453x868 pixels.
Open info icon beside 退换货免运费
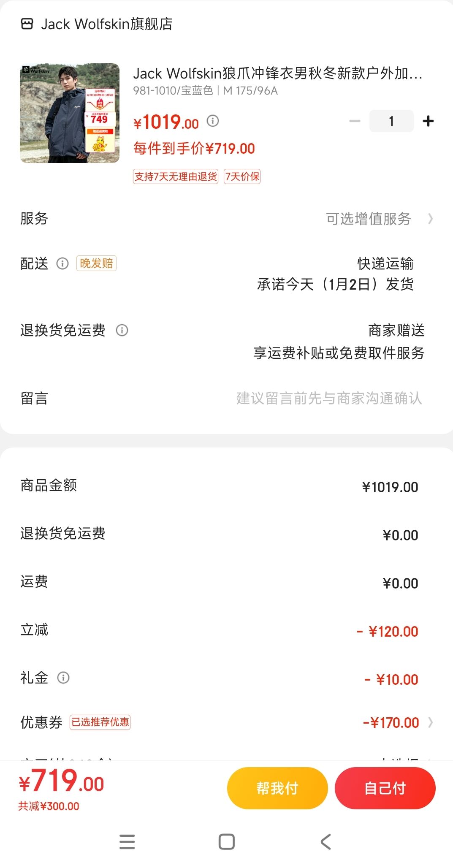tap(122, 330)
